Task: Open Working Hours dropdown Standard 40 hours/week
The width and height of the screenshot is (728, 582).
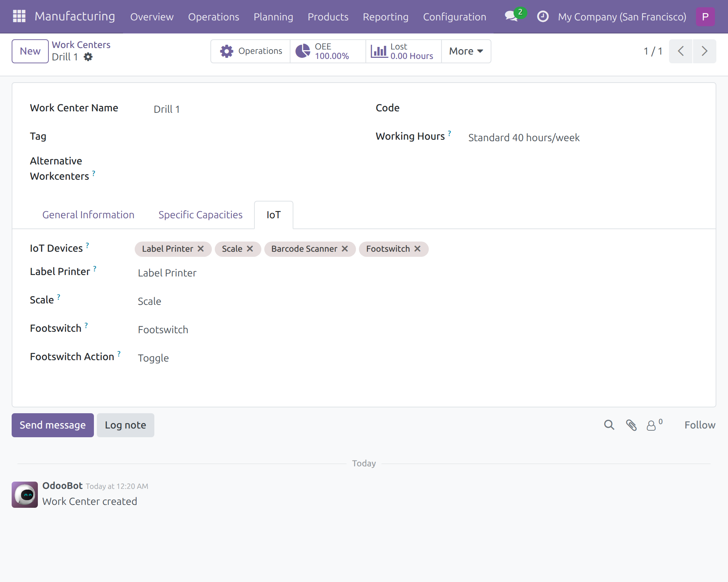Action: pos(582,138)
